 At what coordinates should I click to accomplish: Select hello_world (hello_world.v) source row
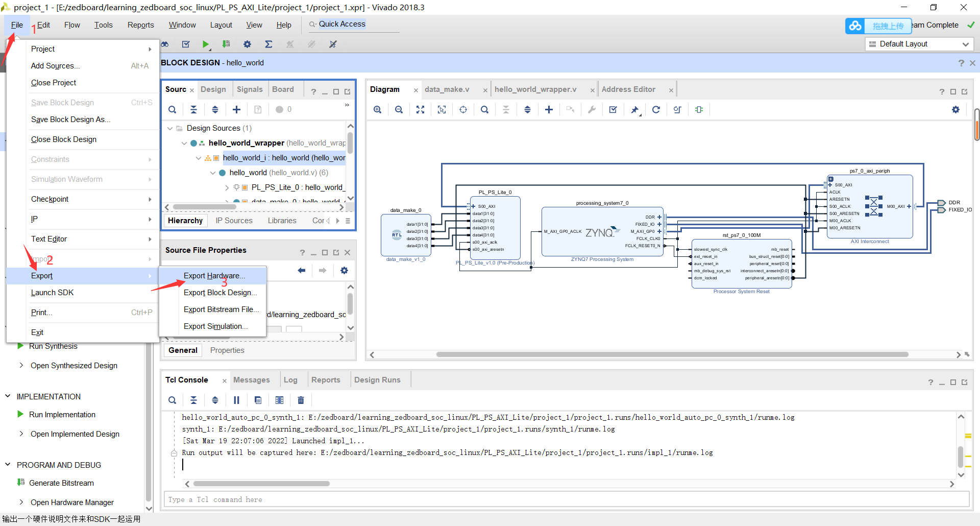[x=278, y=173]
